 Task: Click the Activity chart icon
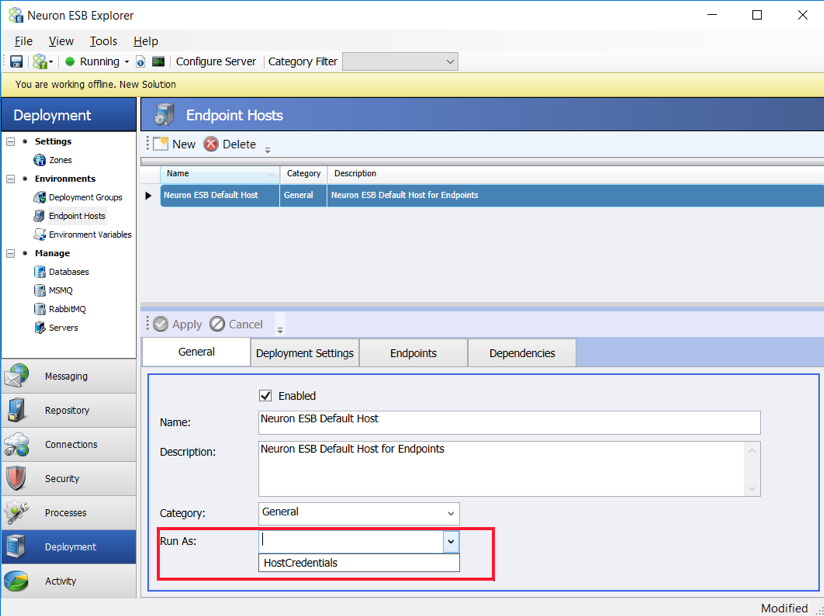tap(16, 581)
